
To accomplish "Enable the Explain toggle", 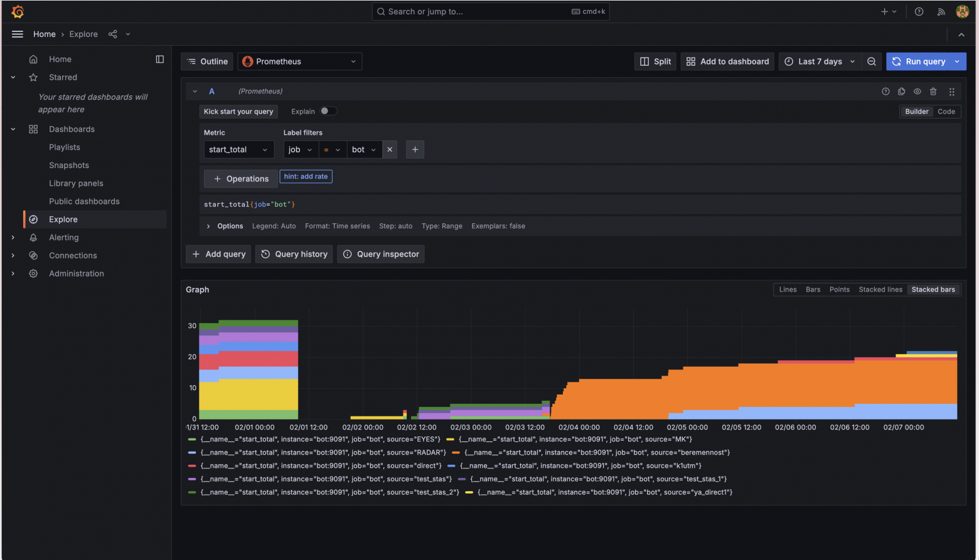I will [x=328, y=111].
